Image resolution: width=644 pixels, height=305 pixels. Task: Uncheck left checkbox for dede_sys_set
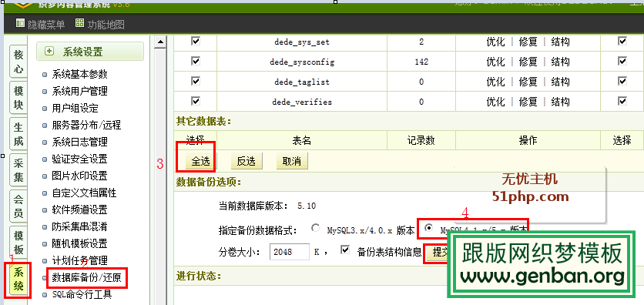pyautogui.click(x=196, y=41)
